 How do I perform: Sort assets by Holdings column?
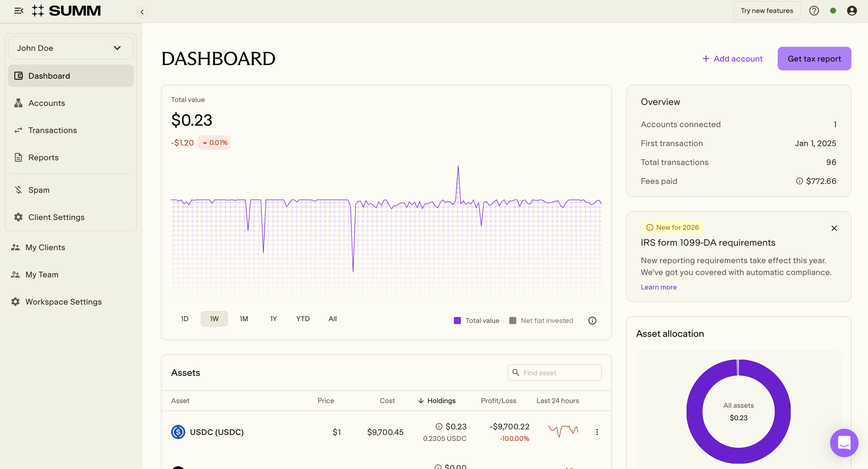point(437,401)
